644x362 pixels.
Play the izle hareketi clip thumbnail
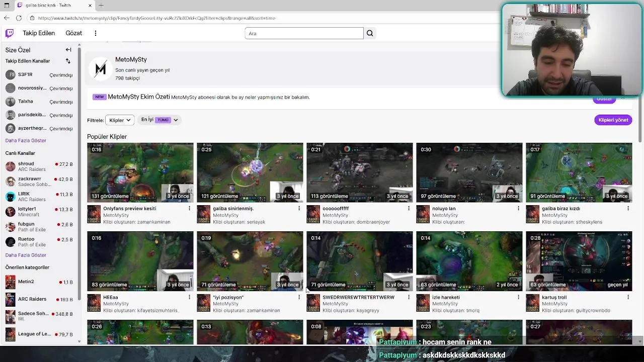(x=469, y=261)
